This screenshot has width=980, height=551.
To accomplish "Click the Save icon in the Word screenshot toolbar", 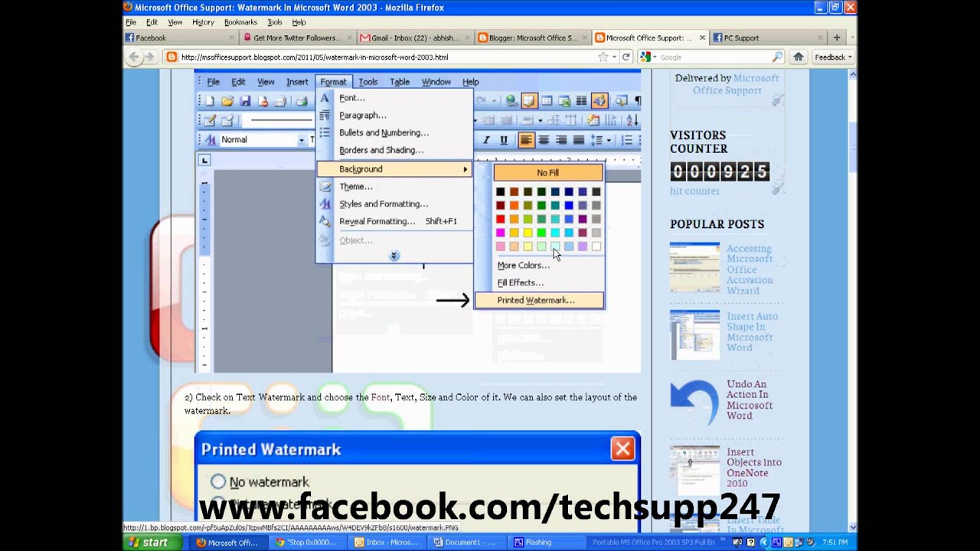I will tap(245, 101).
